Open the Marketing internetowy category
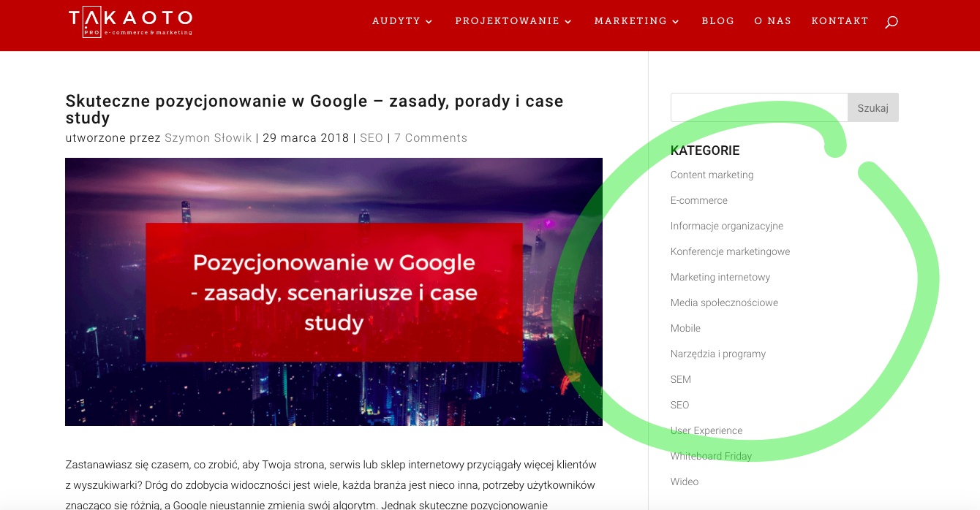The height and width of the screenshot is (510, 980). (x=720, y=277)
